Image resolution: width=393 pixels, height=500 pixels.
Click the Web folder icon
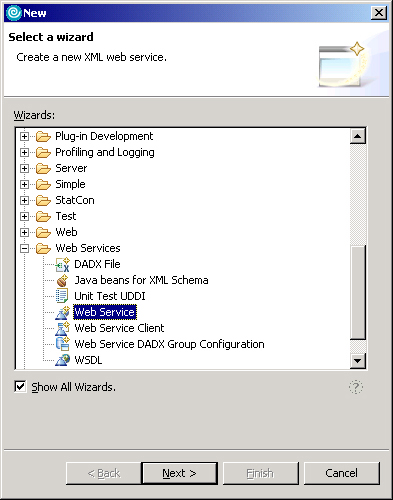point(43,232)
